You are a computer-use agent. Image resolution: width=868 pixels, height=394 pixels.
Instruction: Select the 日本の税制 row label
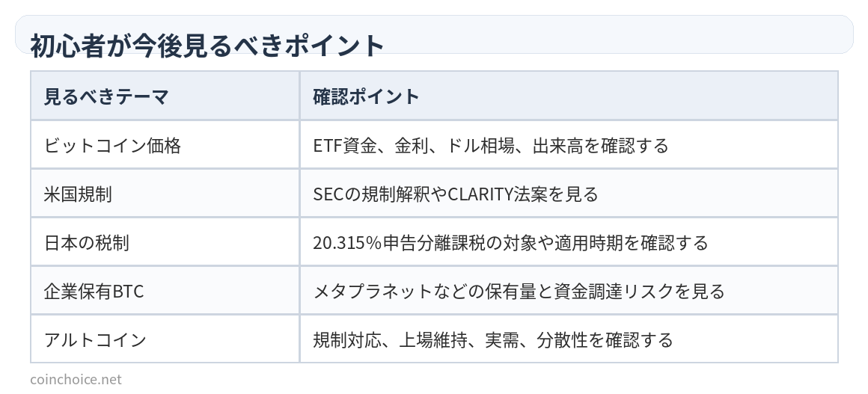tap(86, 242)
